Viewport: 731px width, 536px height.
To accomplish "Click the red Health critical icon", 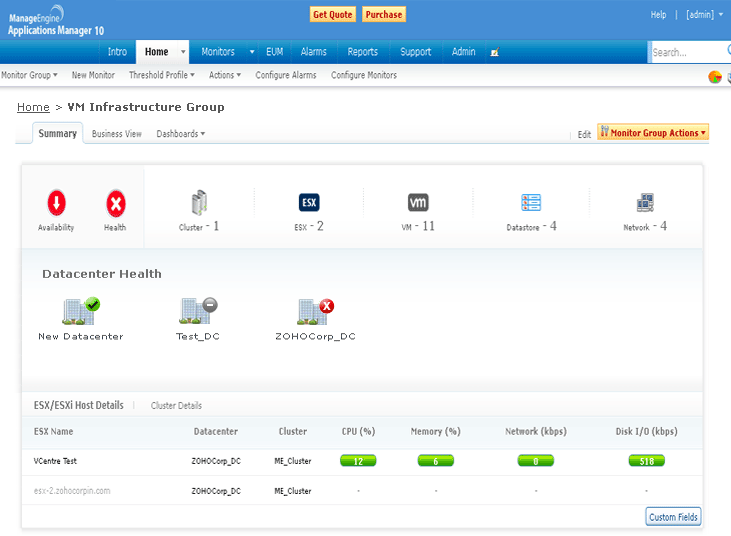I will pyautogui.click(x=116, y=204).
